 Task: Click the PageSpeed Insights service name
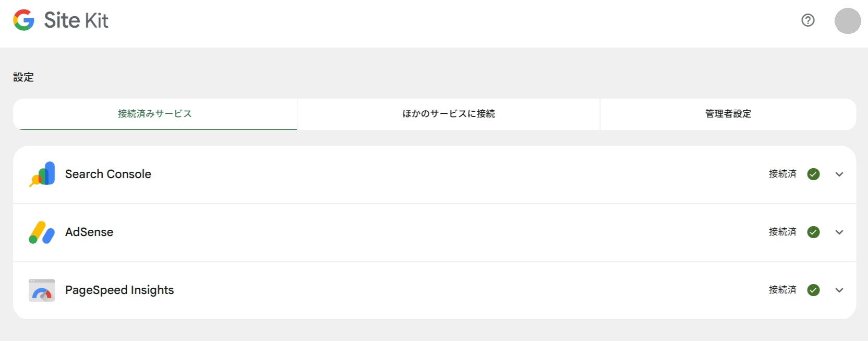click(x=119, y=290)
